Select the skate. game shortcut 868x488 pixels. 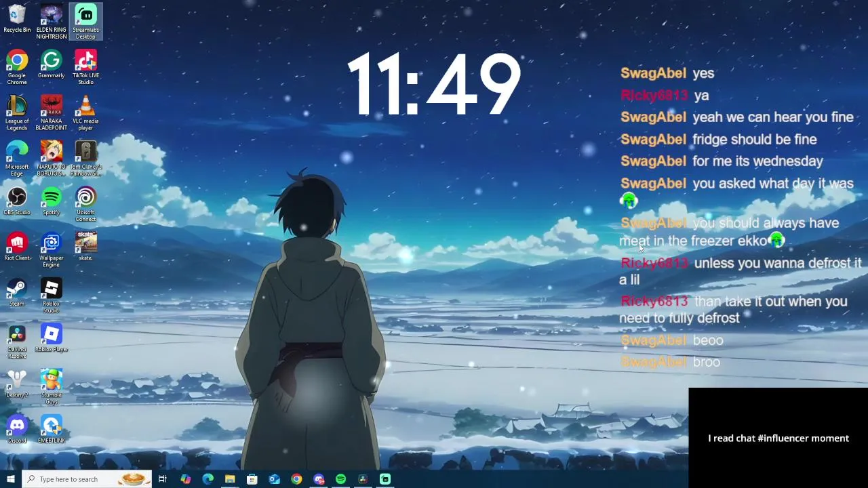pos(85,247)
